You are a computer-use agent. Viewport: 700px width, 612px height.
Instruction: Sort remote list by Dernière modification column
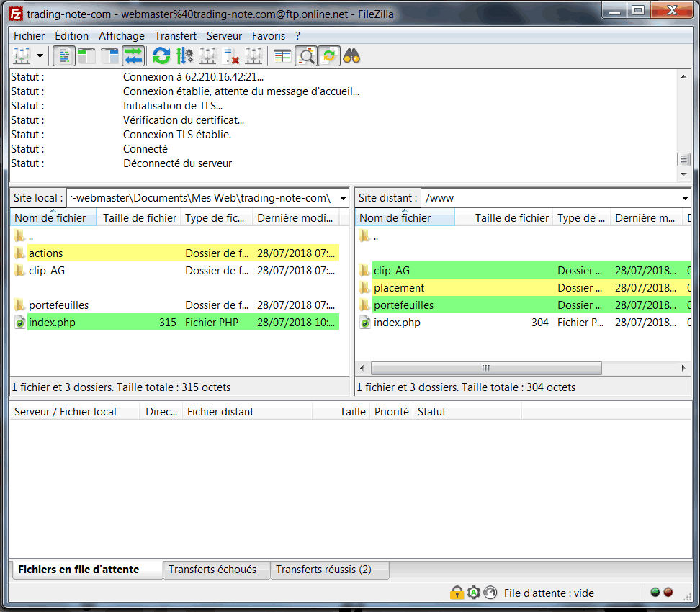click(x=646, y=218)
